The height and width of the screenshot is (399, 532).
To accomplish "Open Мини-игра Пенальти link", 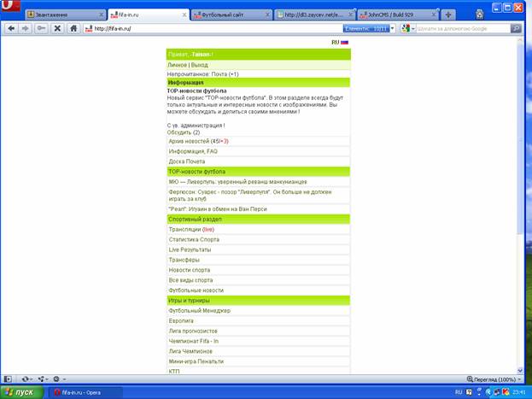I will pos(196,361).
